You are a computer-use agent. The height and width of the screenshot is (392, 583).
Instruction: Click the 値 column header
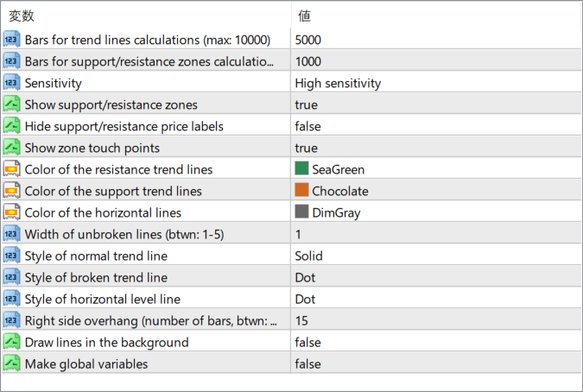click(x=305, y=16)
